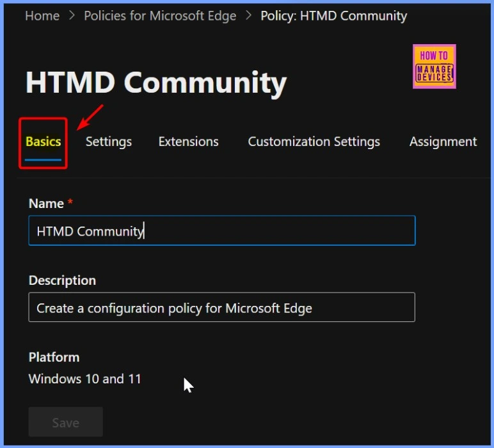Click the red arrow pointing to Basics

(90, 116)
